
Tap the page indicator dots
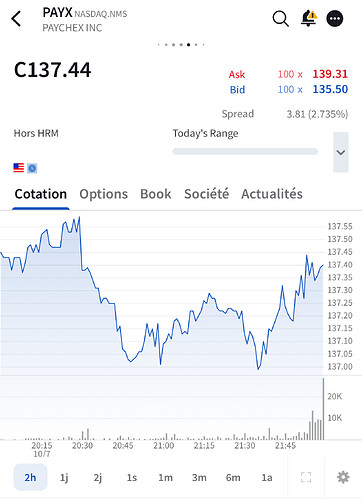181,44
